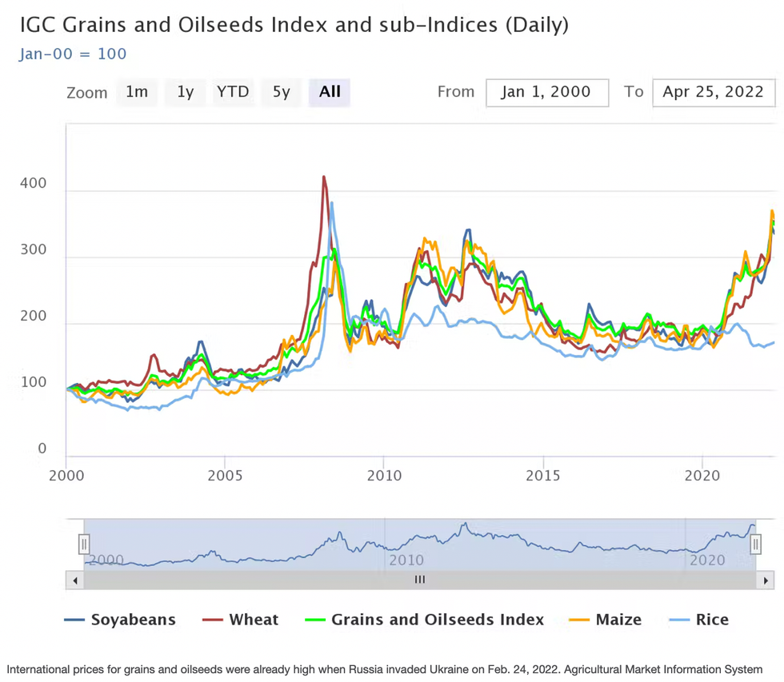Click the YTD zoom option
Viewport: 784px width, 682px height.
233,91
